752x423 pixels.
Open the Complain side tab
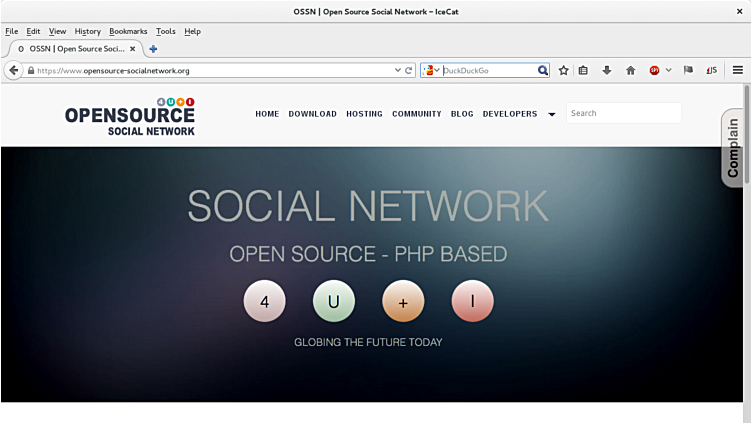pos(732,148)
